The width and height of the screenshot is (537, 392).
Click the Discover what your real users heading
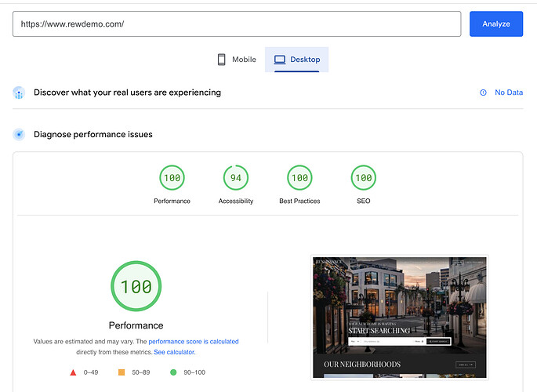click(x=128, y=93)
